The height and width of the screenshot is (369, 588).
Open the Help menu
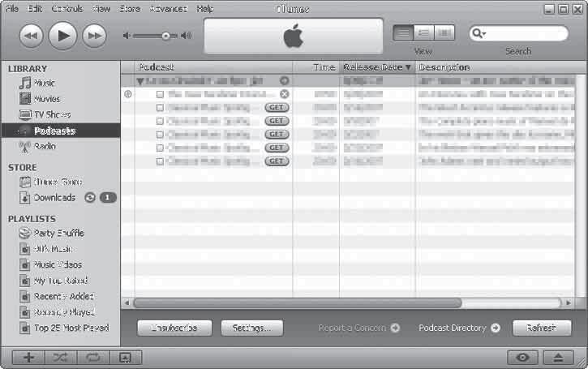pyautogui.click(x=205, y=8)
